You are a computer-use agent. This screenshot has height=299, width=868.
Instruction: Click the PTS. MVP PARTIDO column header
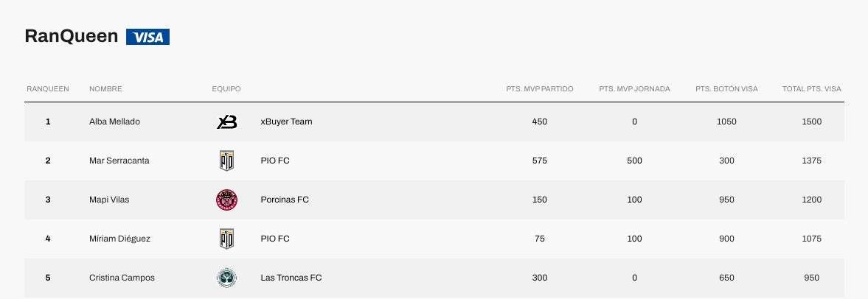coord(539,89)
